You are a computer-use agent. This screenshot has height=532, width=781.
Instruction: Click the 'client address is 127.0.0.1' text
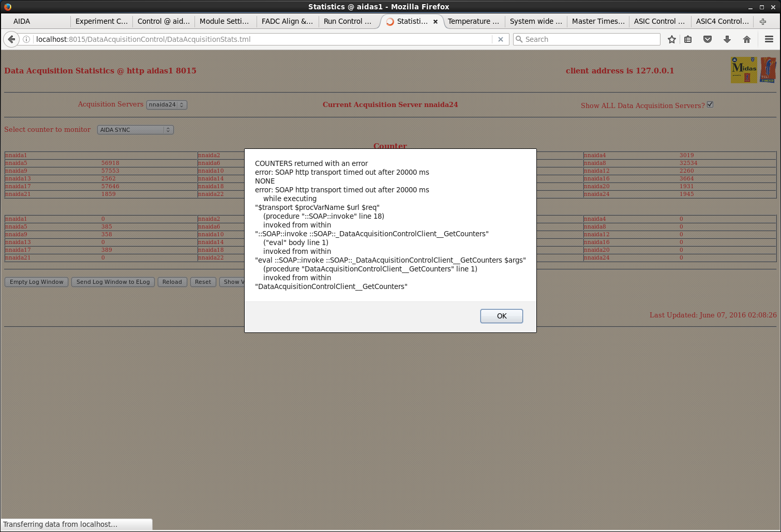(620, 71)
